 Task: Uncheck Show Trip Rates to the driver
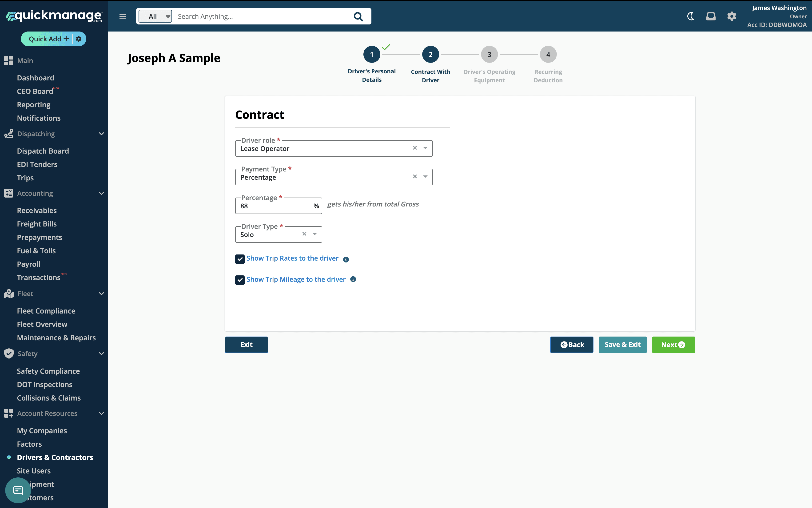tap(239, 259)
